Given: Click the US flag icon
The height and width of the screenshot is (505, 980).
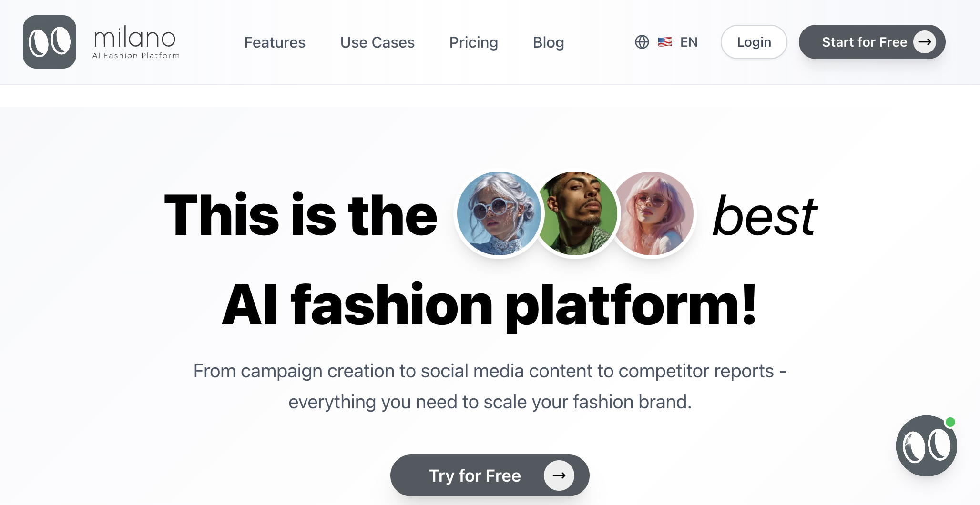Looking at the screenshot, I should pos(665,42).
